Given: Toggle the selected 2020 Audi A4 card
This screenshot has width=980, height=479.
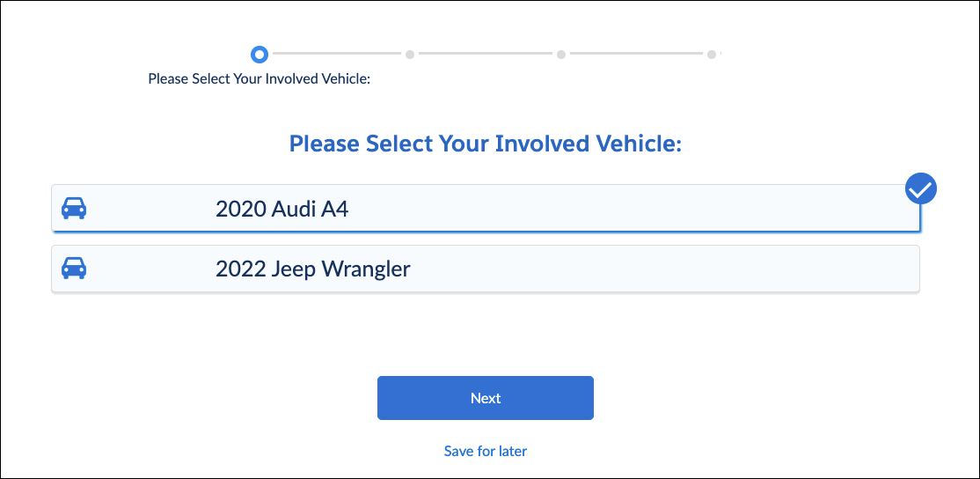Looking at the screenshot, I should tap(486, 208).
